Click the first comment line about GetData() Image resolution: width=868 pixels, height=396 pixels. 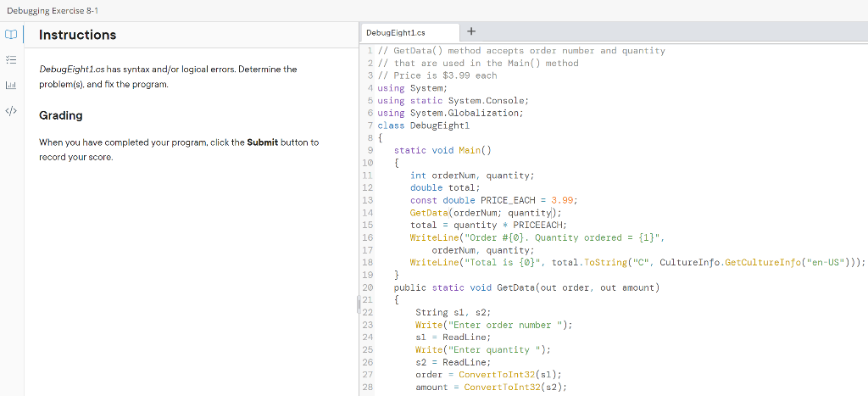pos(521,51)
